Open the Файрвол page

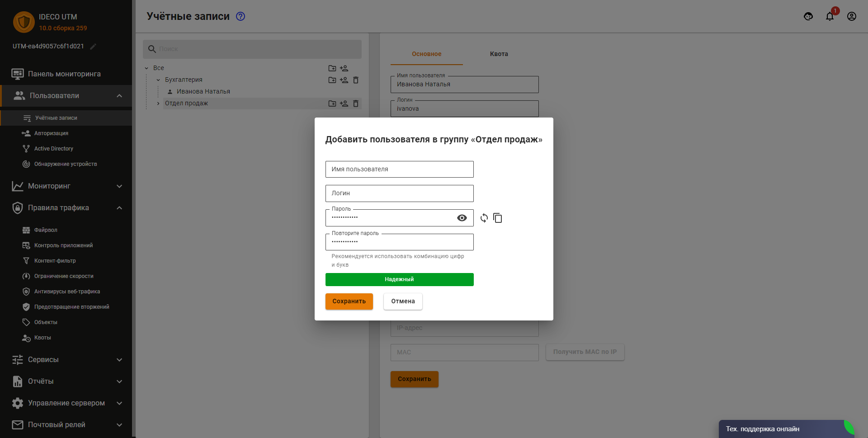(66, 230)
